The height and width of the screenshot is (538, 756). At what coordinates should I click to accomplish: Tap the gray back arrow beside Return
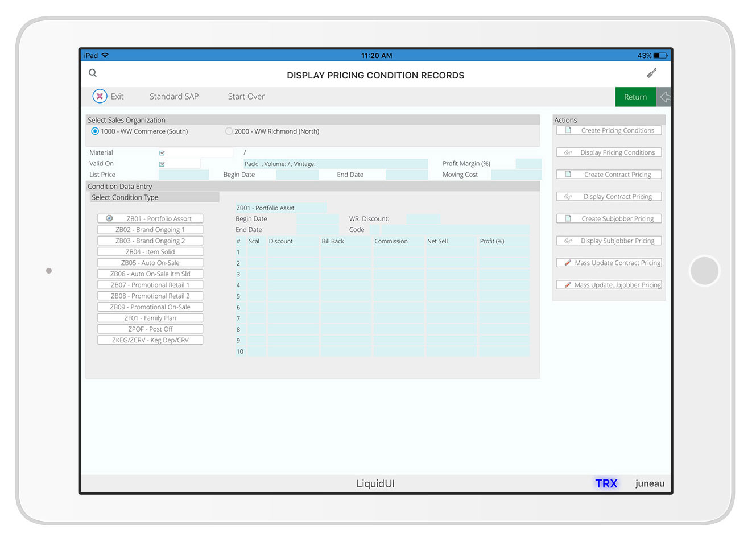coord(664,97)
